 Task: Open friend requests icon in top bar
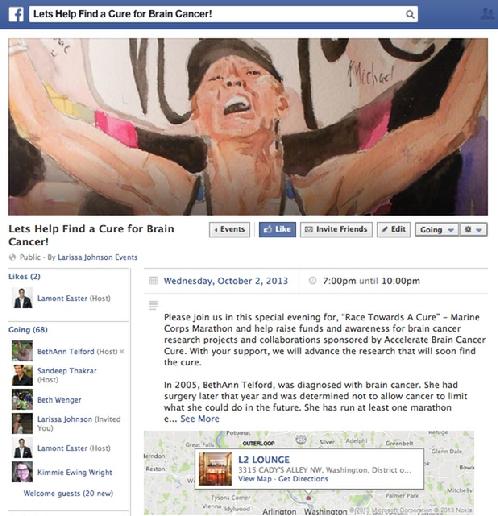[x=487, y=14]
